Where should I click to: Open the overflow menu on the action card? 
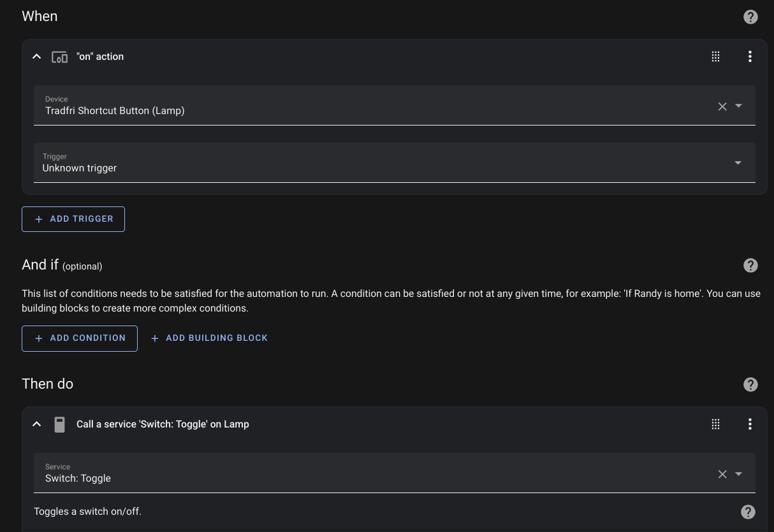750,424
